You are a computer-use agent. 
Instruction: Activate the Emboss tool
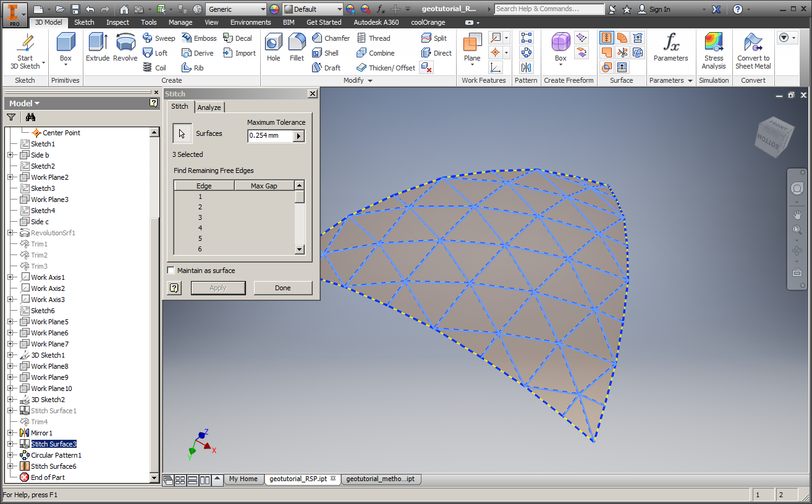point(199,38)
